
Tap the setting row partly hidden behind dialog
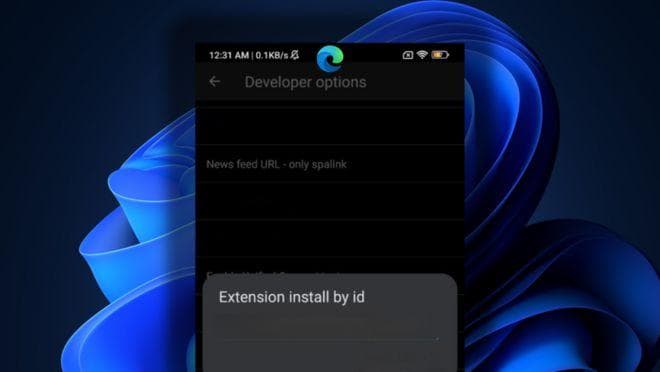(x=330, y=266)
